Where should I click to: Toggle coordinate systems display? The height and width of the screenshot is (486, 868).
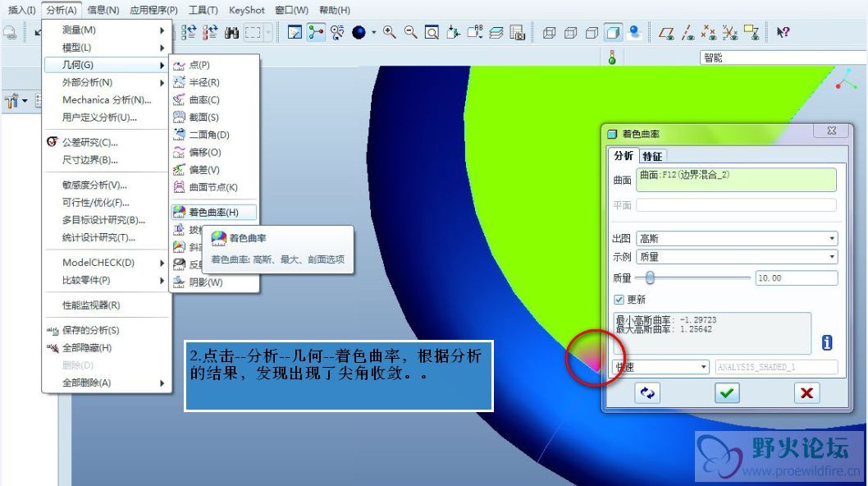coord(730,33)
